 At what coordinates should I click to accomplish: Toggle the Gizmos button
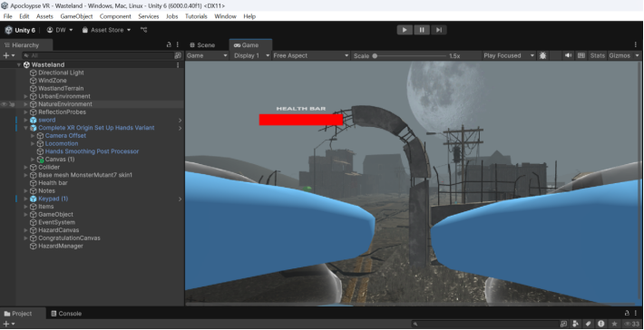(620, 55)
